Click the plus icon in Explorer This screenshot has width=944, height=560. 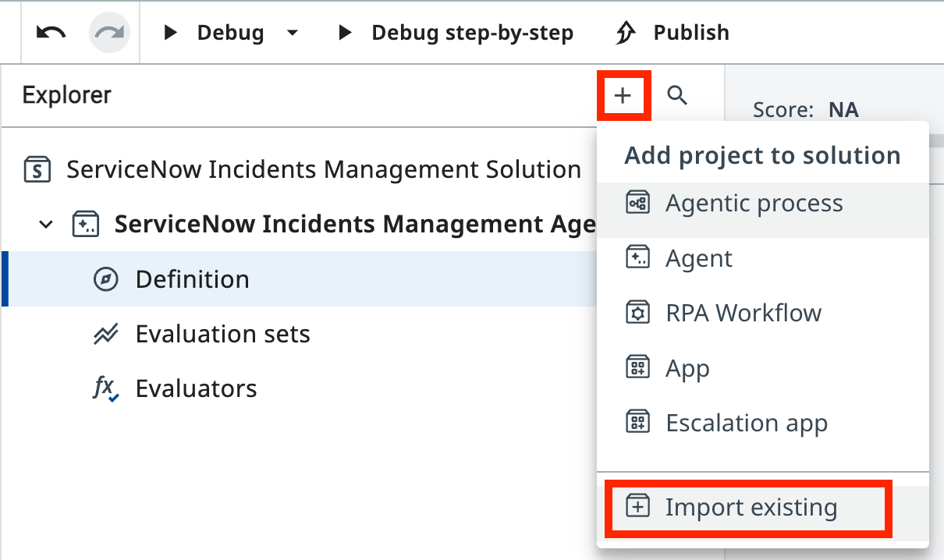click(x=623, y=96)
